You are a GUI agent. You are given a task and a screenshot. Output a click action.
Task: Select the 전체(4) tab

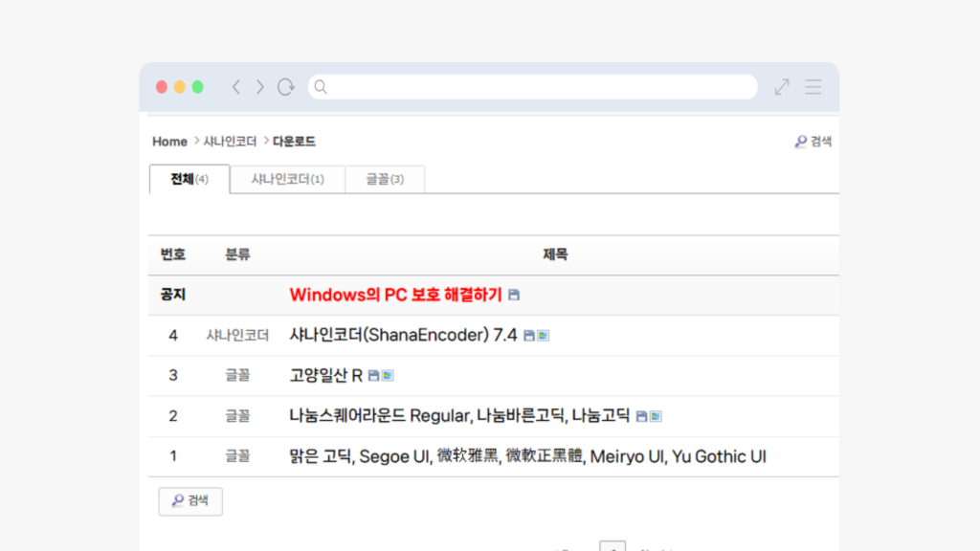[189, 179]
